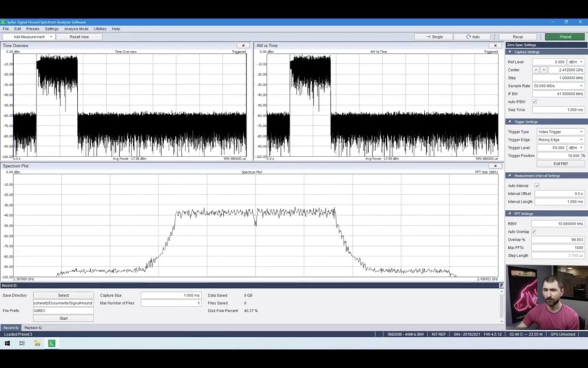Disable the Auto IFBW checkbox
The image size is (588, 368).
point(535,101)
